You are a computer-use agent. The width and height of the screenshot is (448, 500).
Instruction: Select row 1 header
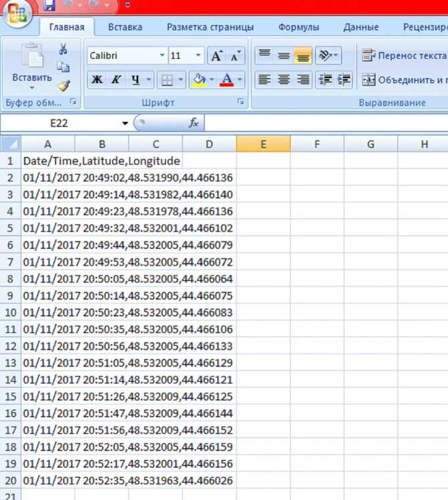[10, 161]
